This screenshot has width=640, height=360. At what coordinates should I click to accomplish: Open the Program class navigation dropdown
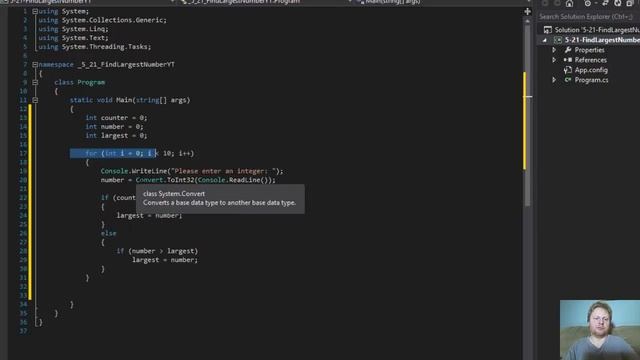pos(265,2)
